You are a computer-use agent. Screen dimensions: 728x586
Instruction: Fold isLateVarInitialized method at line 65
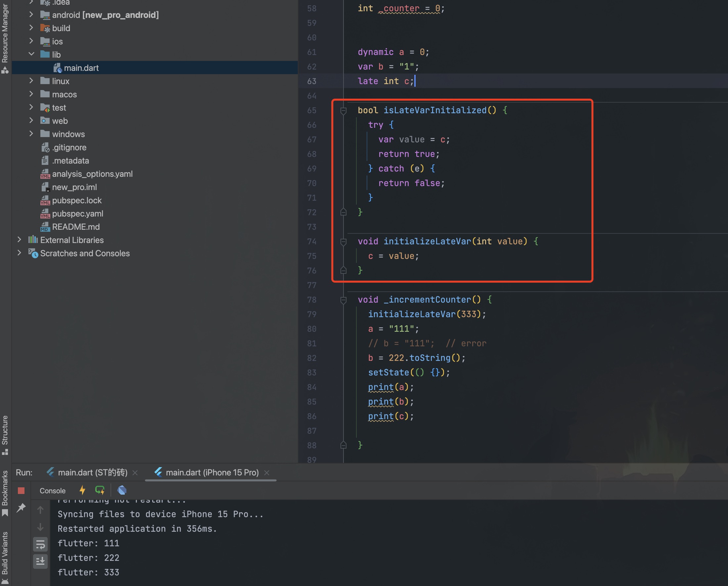click(x=343, y=111)
